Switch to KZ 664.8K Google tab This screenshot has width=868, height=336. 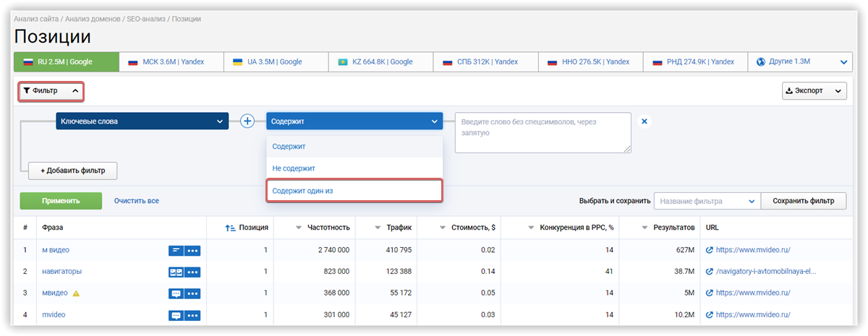[x=381, y=62]
